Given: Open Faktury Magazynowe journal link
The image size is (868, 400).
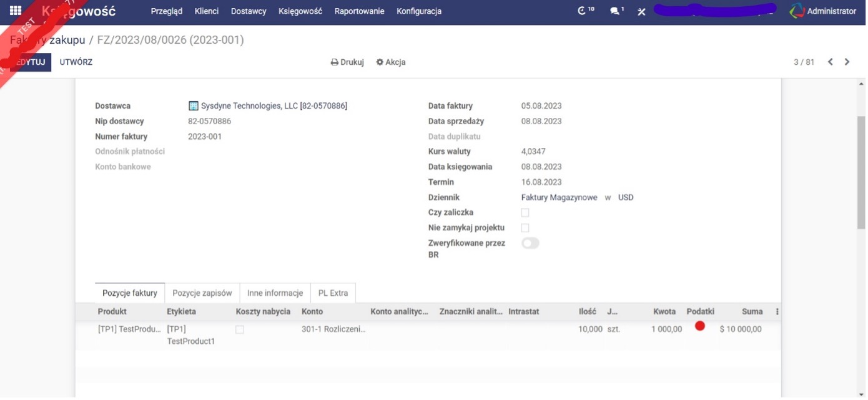Looking at the screenshot, I should 560,197.
